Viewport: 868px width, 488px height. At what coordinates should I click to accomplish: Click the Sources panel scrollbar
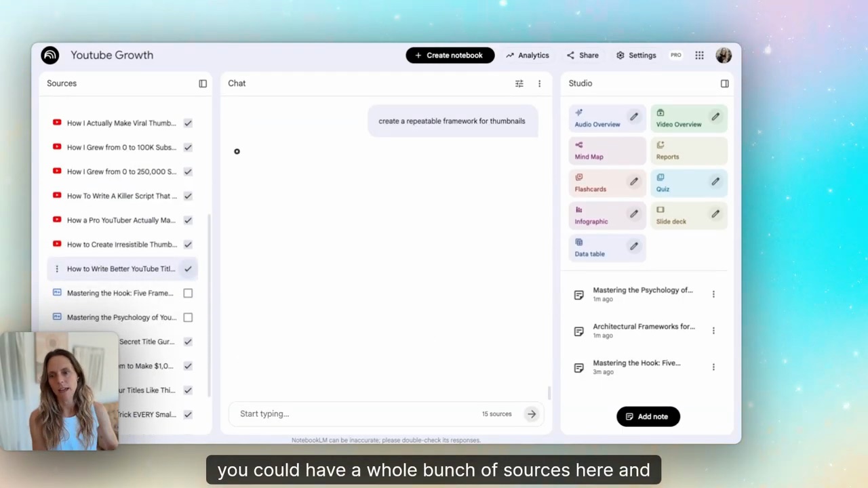pyautogui.click(x=209, y=305)
